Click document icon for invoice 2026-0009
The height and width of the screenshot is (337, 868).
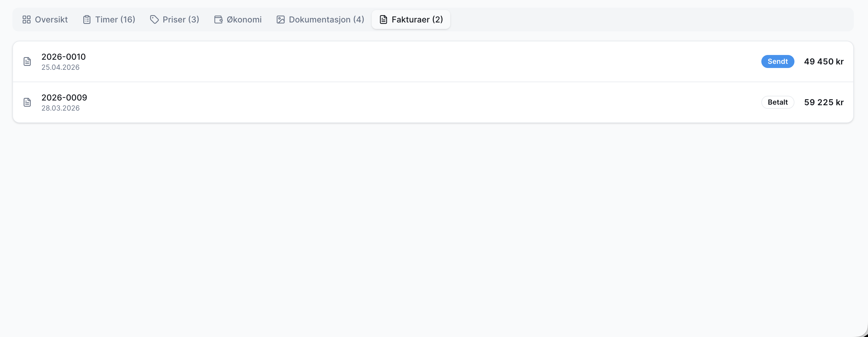pyautogui.click(x=27, y=102)
